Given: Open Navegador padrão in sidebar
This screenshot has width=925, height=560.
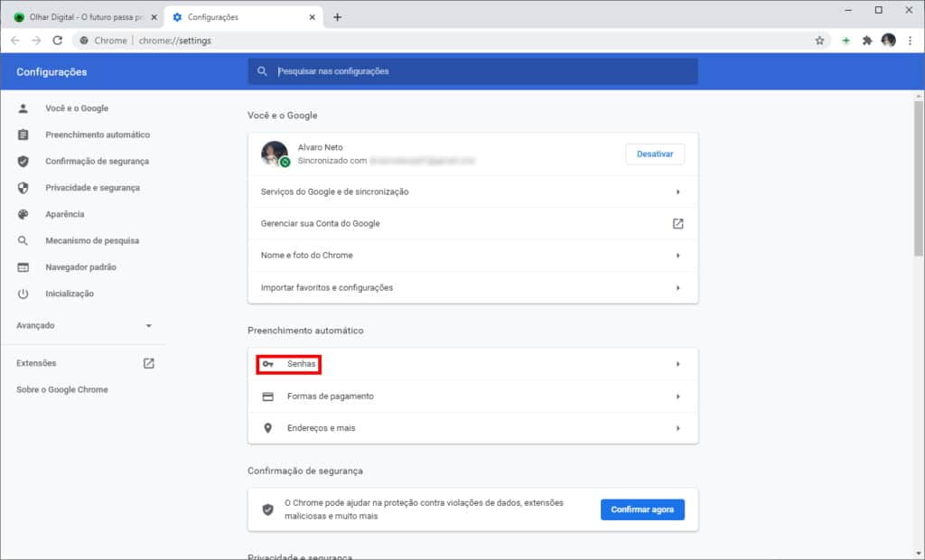Looking at the screenshot, I should (x=80, y=267).
